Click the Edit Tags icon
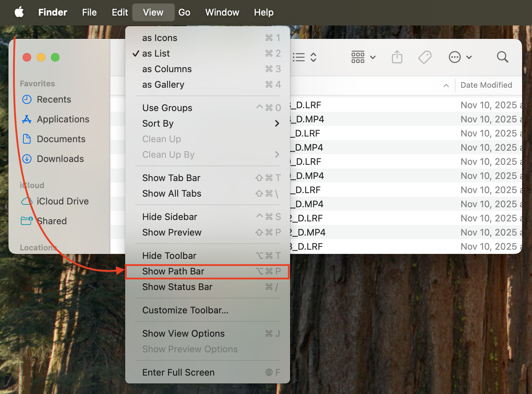Screen dimensions: 532x394 point(425,57)
